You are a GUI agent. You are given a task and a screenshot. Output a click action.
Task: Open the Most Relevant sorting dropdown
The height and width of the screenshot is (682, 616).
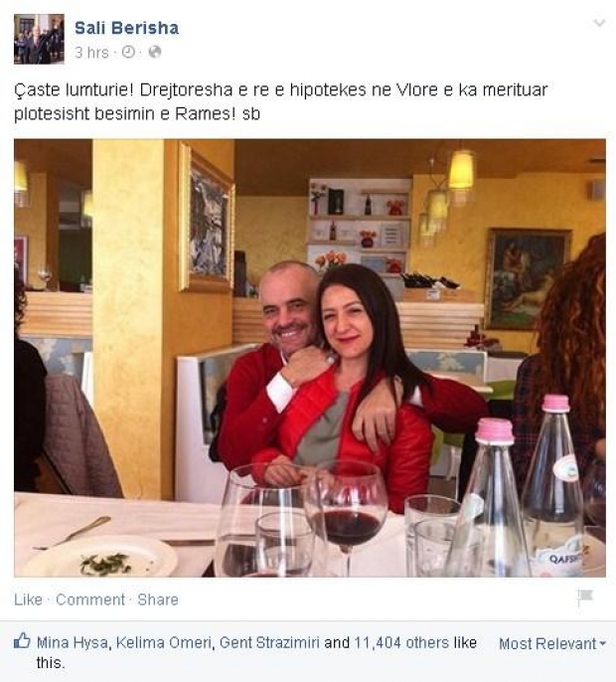pos(552,644)
